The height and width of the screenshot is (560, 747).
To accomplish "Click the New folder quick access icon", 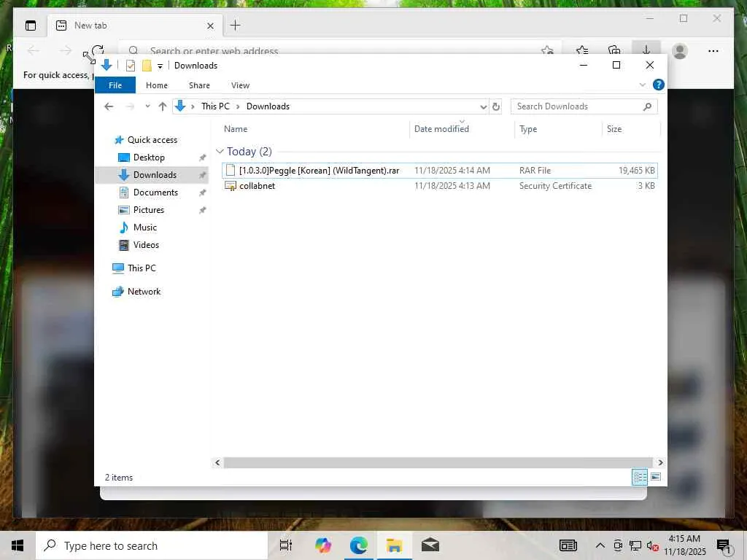I will coord(147,66).
